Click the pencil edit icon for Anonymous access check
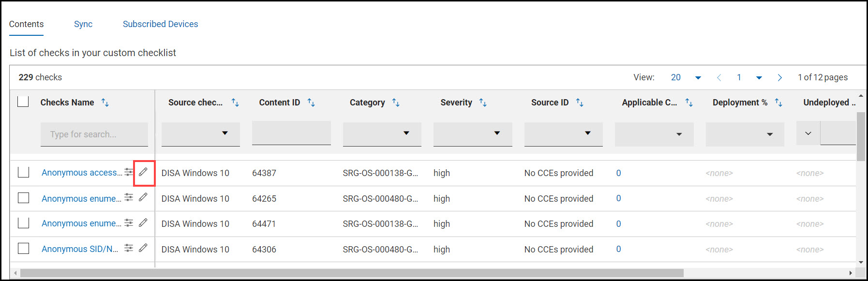 [143, 172]
